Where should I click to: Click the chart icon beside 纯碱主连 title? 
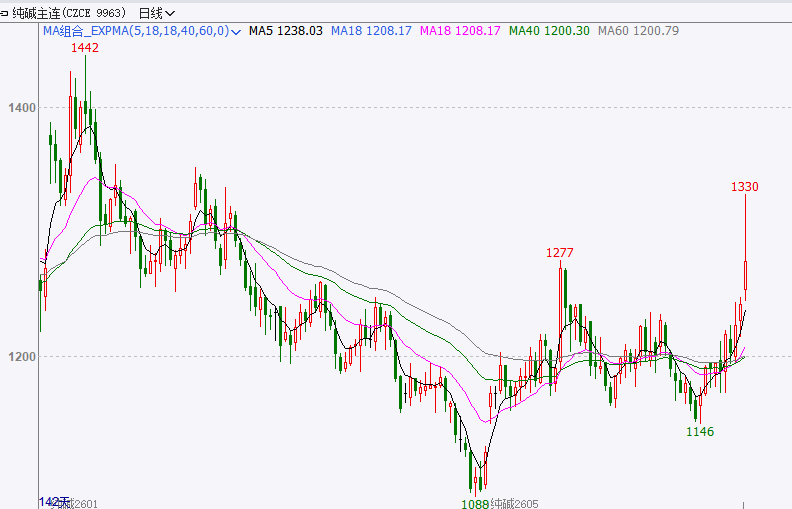(6, 13)
